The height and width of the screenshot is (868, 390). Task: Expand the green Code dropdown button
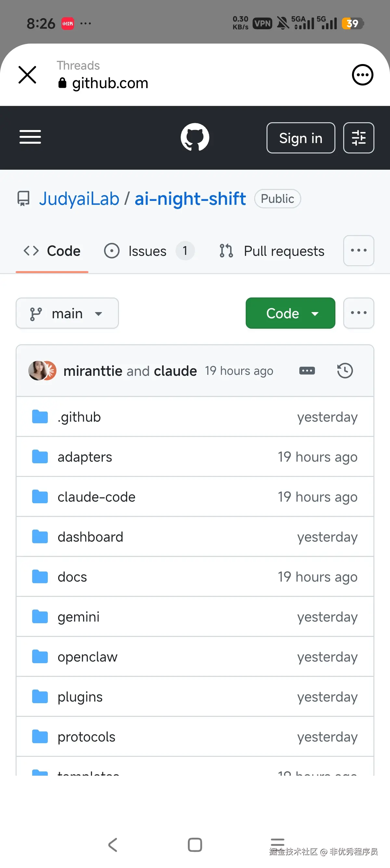290,313
